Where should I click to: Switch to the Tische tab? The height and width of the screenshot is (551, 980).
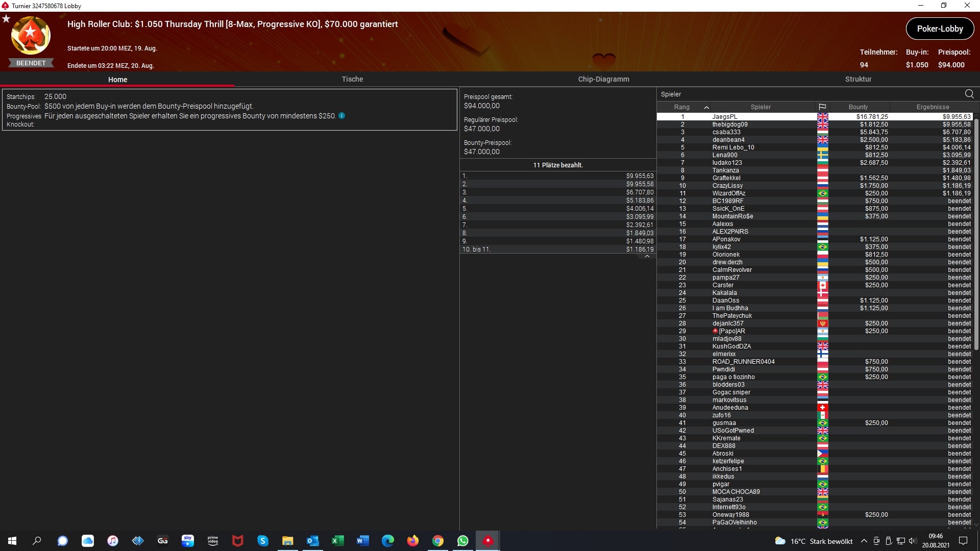(352, 79)
